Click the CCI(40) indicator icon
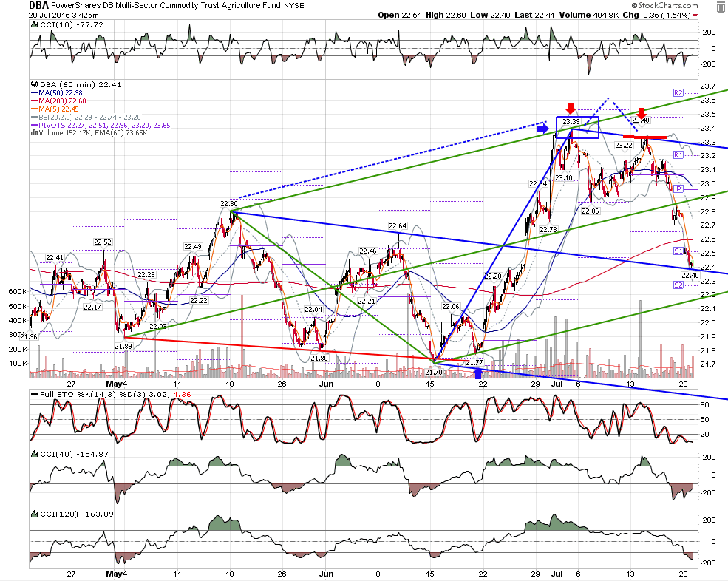 34,454
